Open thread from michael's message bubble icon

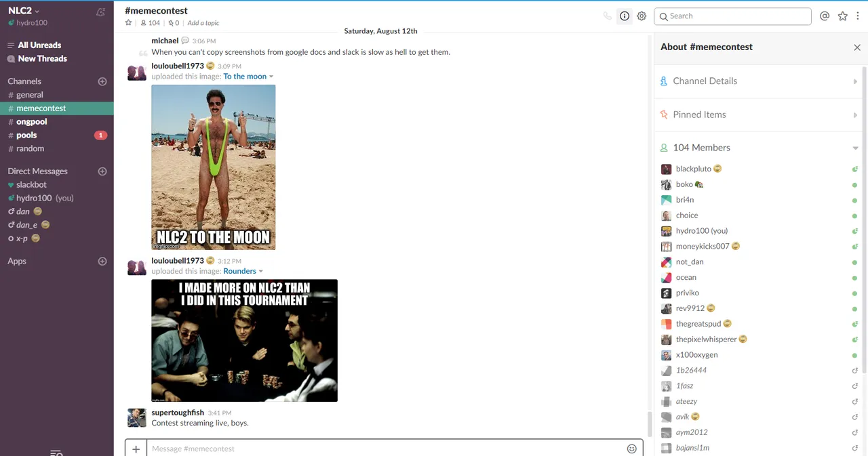tap(185, 41)
